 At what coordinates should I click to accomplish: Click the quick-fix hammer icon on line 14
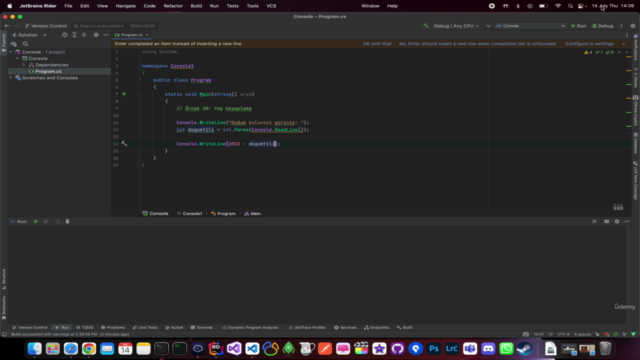(124, 144)
